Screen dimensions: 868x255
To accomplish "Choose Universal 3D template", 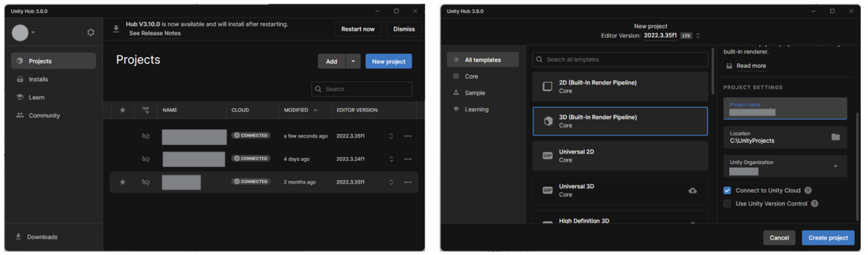I will 620,191.
